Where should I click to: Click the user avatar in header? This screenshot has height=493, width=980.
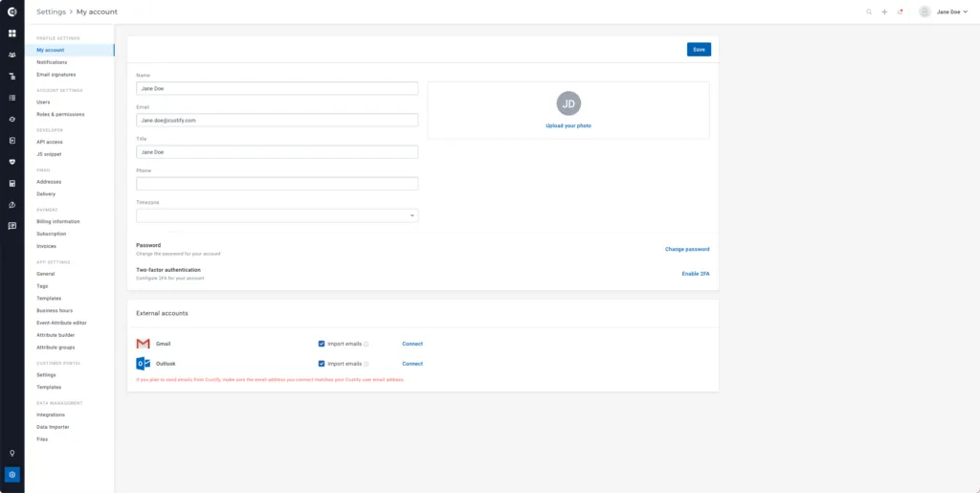[925, 11]
